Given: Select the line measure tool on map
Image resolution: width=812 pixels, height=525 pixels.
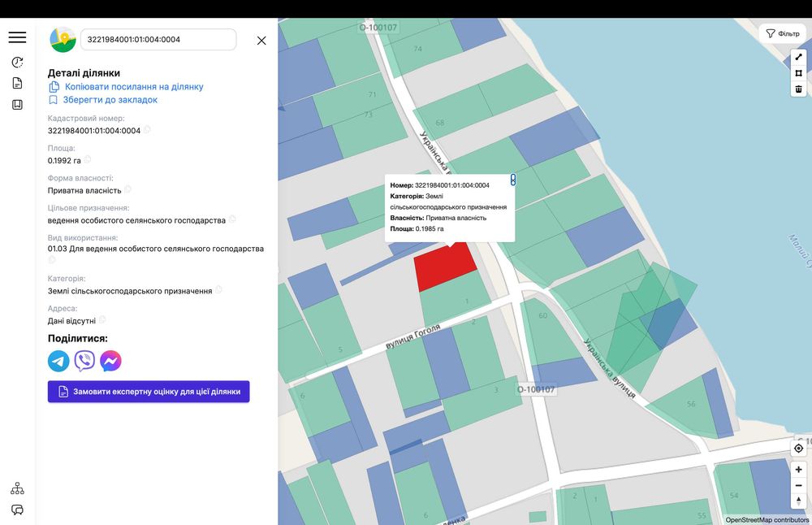Looking at the screenshot, I should pyautogui.click(x=798, y=57).
